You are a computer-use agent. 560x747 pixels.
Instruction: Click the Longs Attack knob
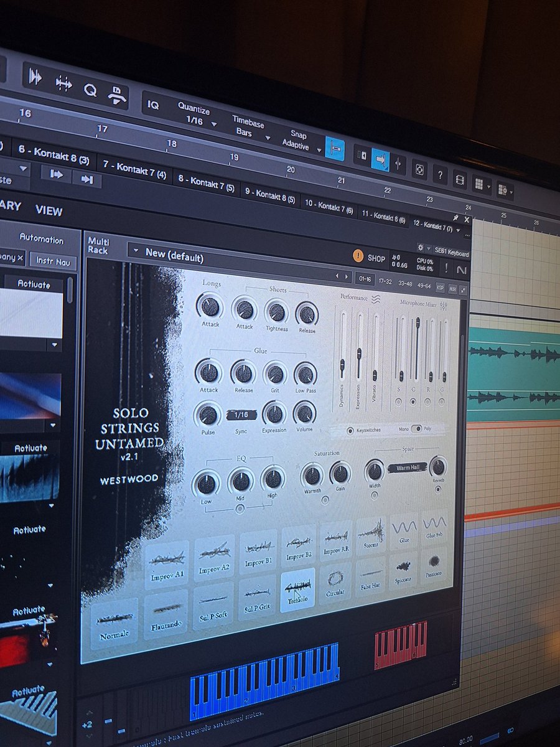click(x=210, y=306)
